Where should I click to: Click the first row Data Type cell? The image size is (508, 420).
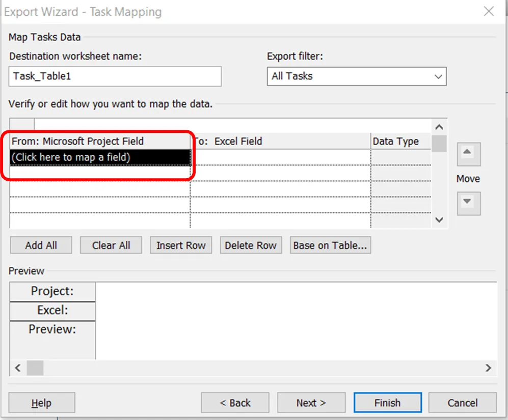pos(401,157)
